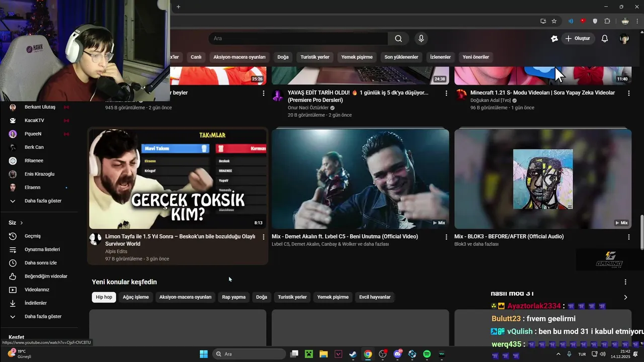Open Steam from the taskbar

(x=353, y=354)
